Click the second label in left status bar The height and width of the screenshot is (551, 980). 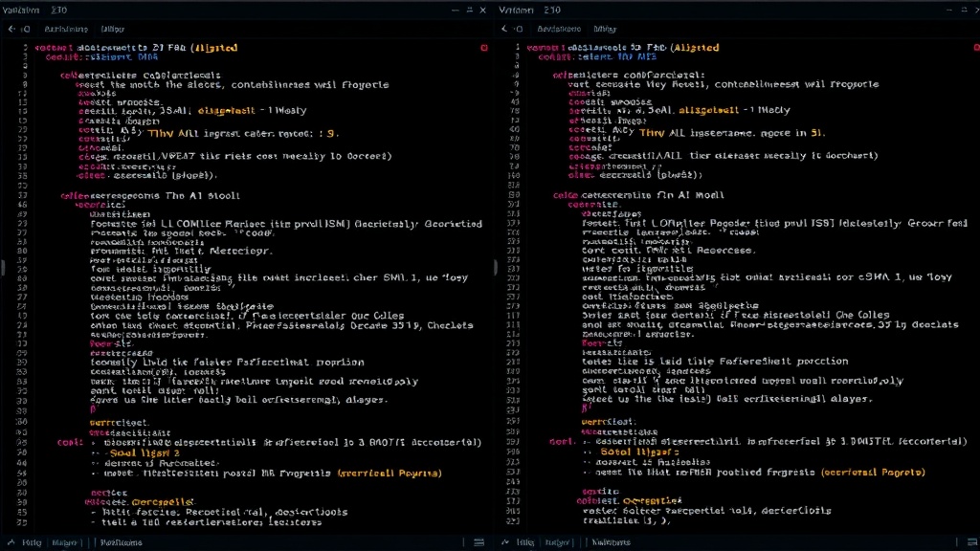click(x=66, y=542)
